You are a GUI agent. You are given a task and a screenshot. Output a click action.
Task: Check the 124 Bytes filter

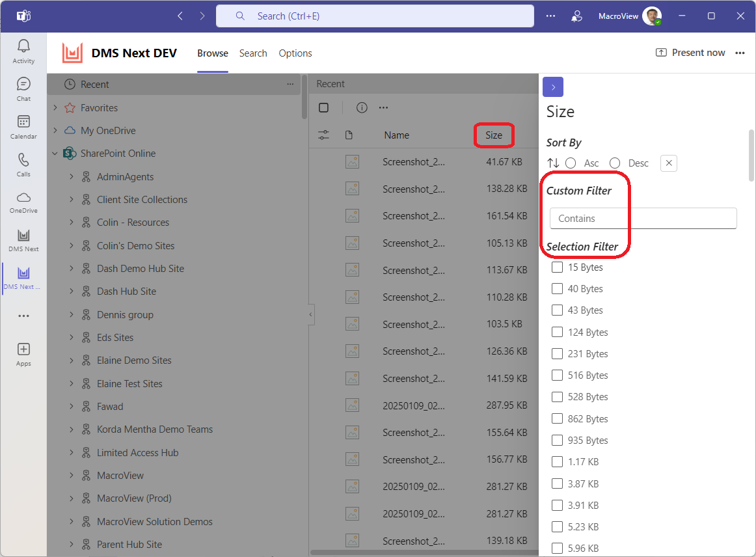(x=557, y=333)
